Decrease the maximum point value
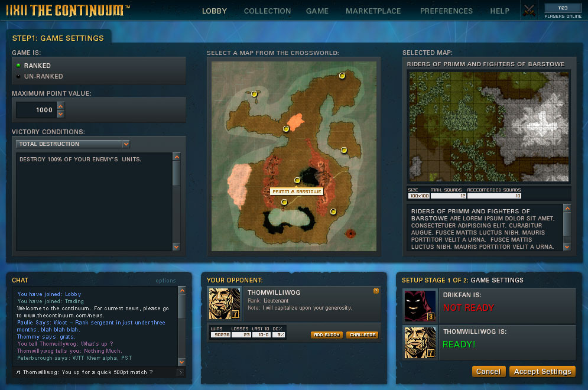Image resolution: width=588 pixels, height=390 pixels. tap(60, 114)
